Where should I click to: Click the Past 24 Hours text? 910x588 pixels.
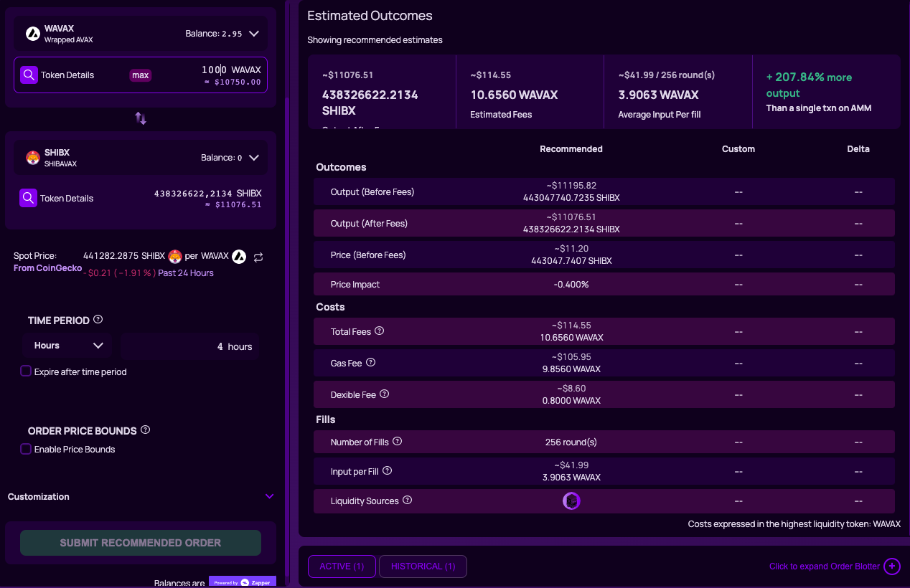(x=186, y=273)
